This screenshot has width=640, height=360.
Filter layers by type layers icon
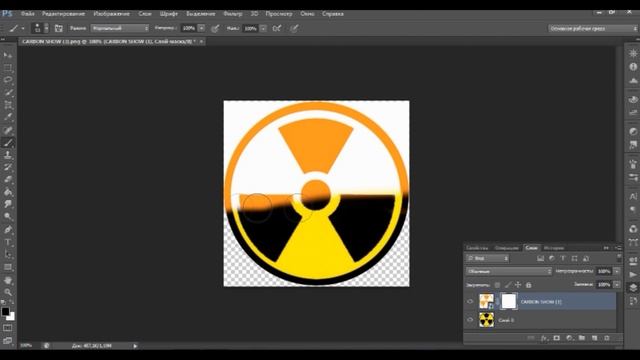[x=563, y=258]
